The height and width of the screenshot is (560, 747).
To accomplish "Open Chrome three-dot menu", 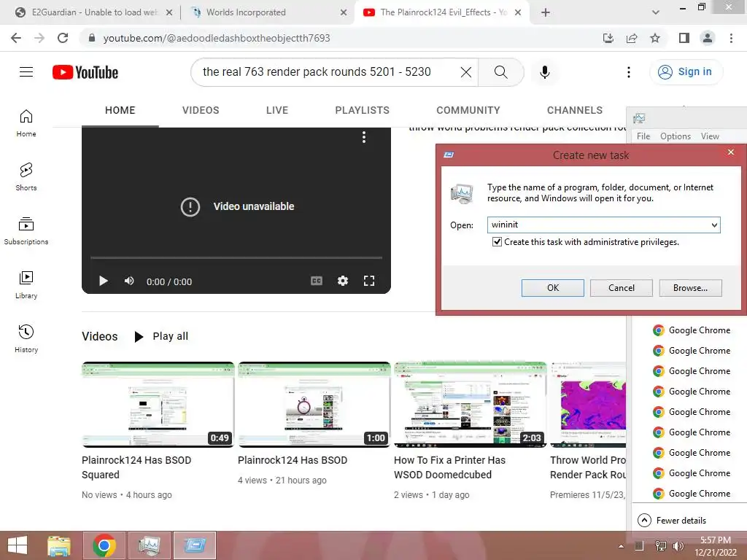I will tap(731, 38).
